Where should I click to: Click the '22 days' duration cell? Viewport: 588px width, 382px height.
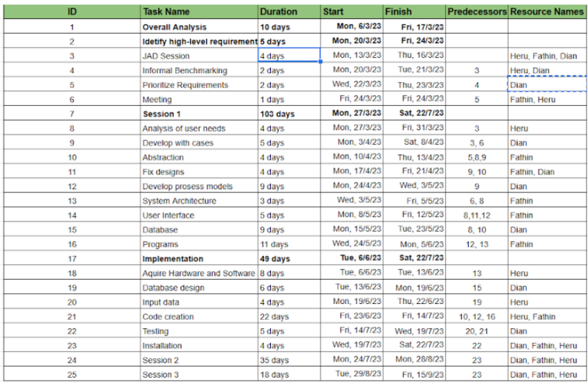289,316
